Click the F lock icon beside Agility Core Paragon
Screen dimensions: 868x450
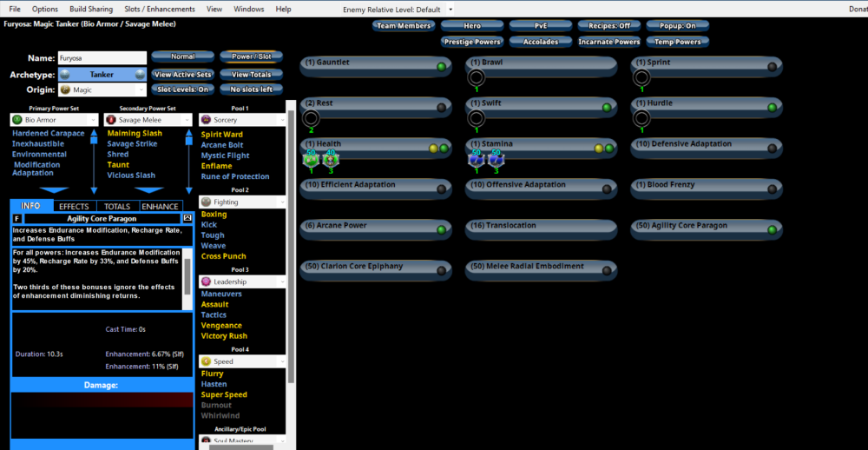(x=17, y=219)
